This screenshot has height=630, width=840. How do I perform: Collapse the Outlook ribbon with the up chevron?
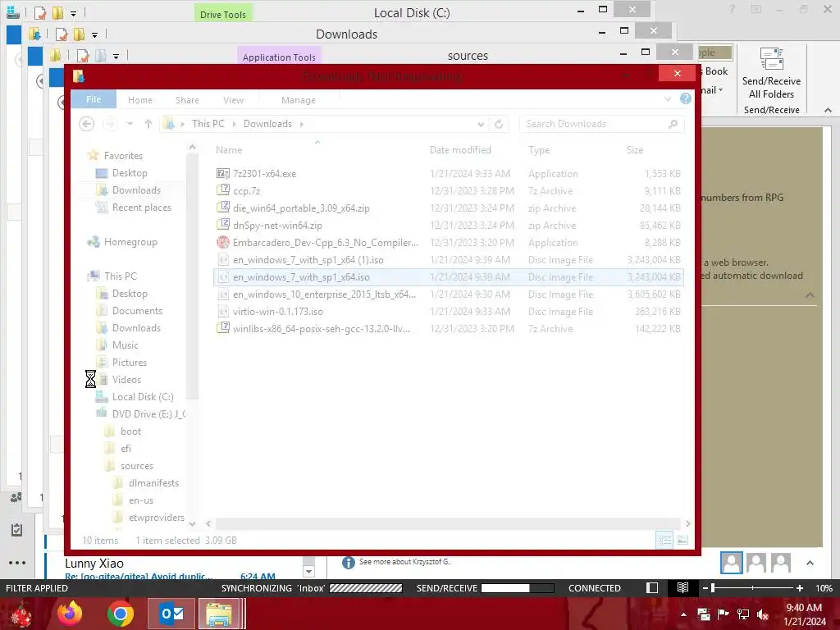coord(828,110)
